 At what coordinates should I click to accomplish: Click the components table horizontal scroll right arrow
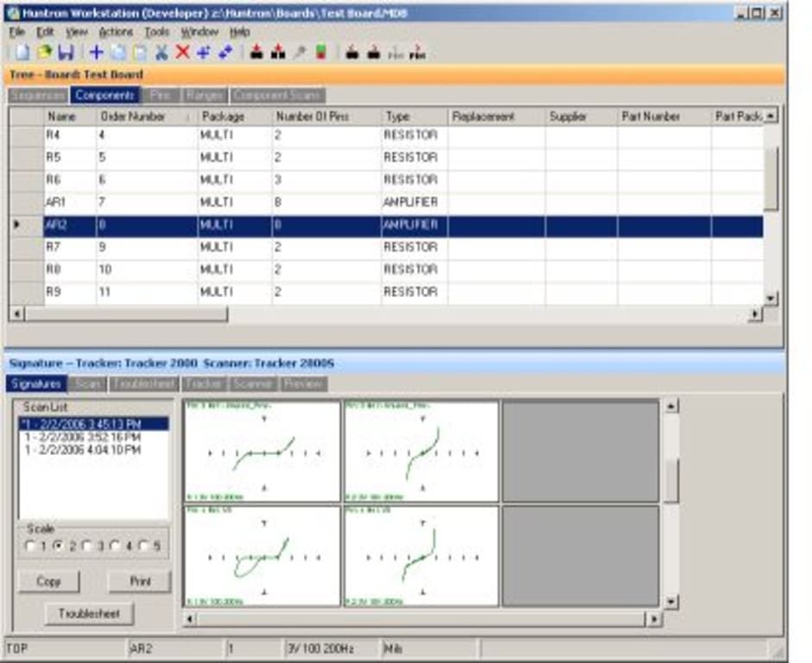click(x=756, y=313)
